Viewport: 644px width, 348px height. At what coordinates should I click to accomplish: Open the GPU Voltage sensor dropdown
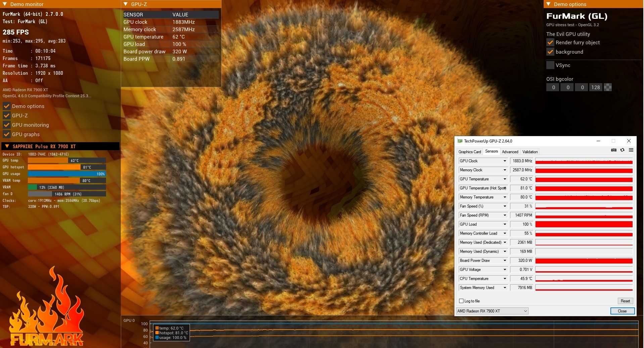coord(504,270)
